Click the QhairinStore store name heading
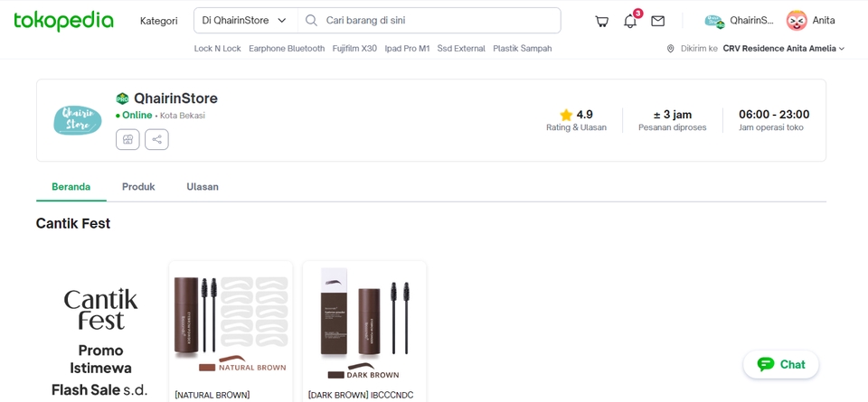Viewport: 868px width, 402px height. (175, 98)
